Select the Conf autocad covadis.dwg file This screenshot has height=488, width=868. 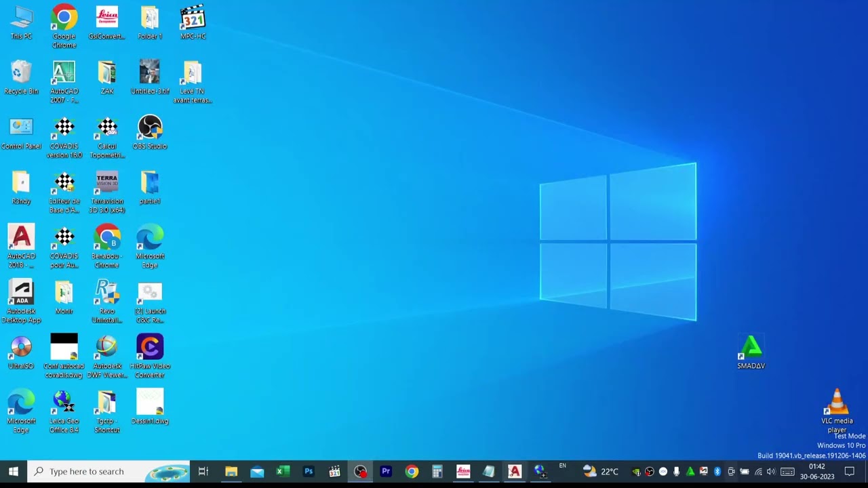click(64, 357)
